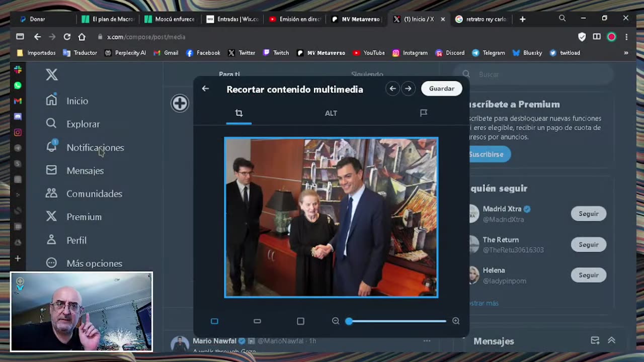Choose the original aspect ratio option
The image size is (644, 362).
[214, 321]
